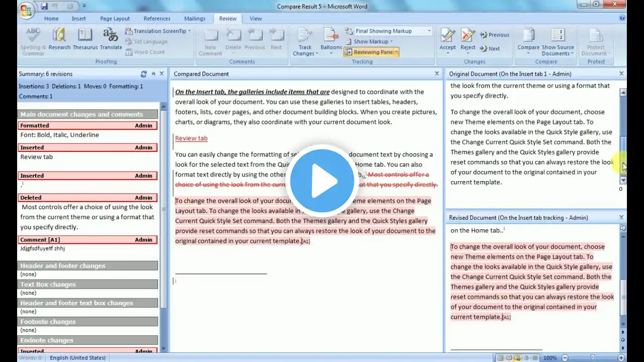Open the Page Layout tab
This screenshot has height=362, width=644.
click(x=115, y=19)
